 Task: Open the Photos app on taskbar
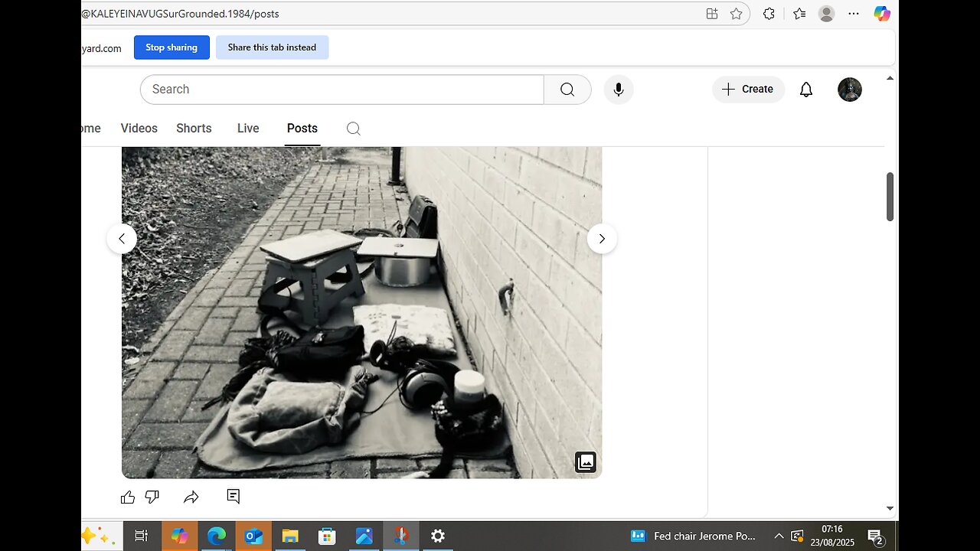(x=364, y=536)
